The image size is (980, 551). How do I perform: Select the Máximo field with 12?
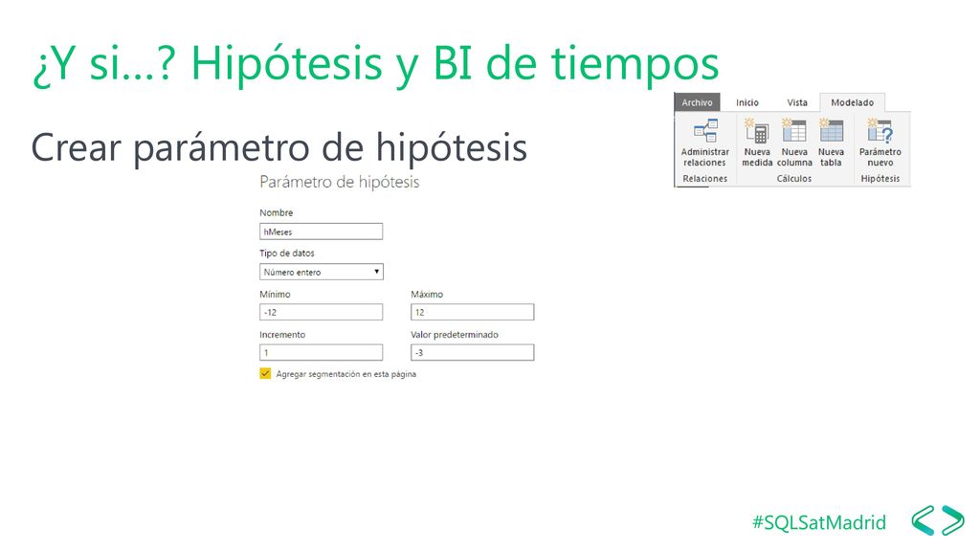(x=473, y=312)
